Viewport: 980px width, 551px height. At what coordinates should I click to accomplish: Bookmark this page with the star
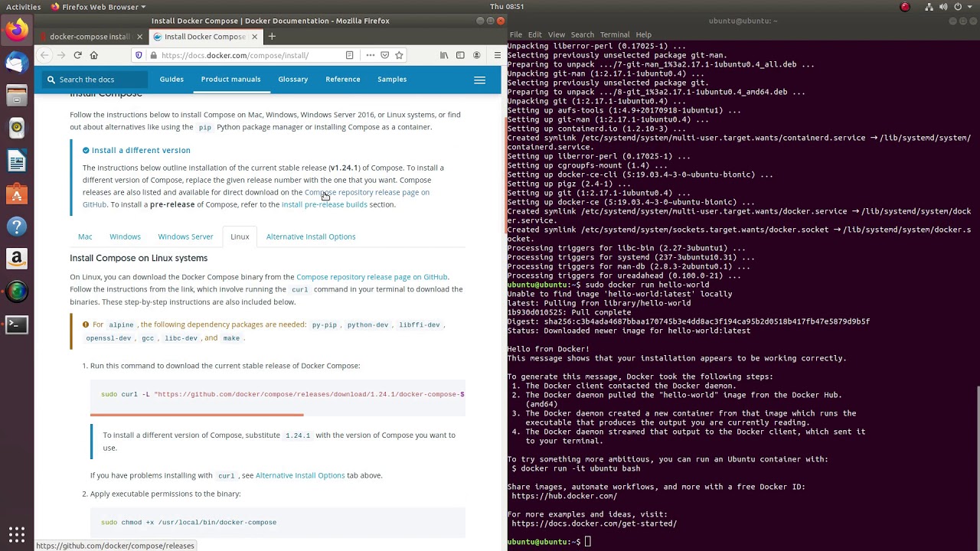[399, 55]
